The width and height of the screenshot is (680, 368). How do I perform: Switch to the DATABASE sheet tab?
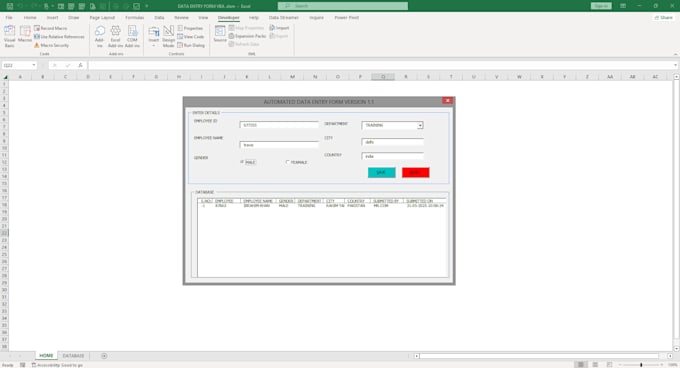click(73, 356)
